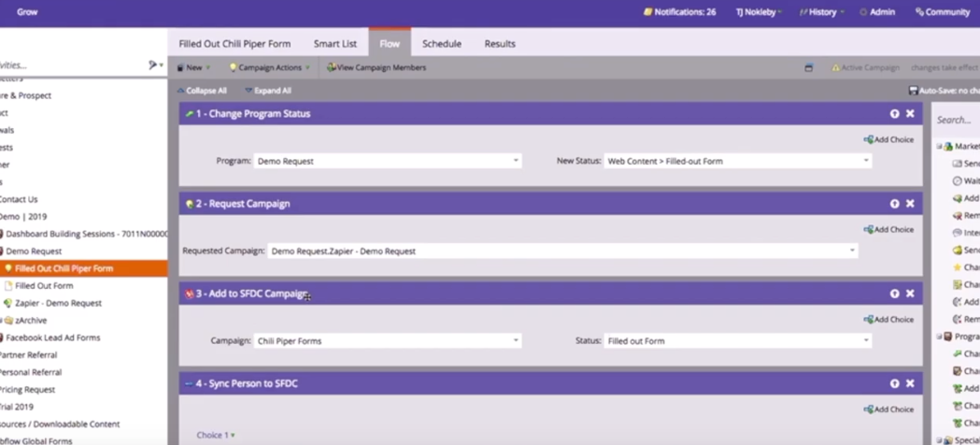Open the History menu
This screenshot has width=980, height=445.
click(x=821, y=12)
